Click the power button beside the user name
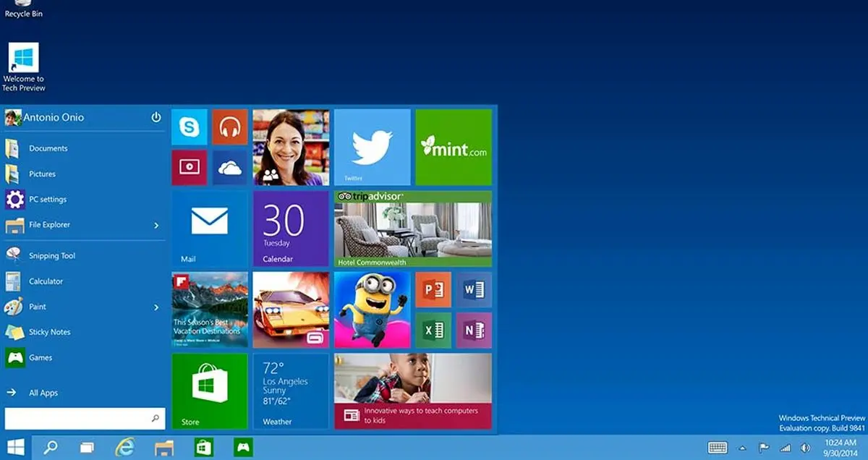This screenshot has width=868, height=460. point(156,117)
